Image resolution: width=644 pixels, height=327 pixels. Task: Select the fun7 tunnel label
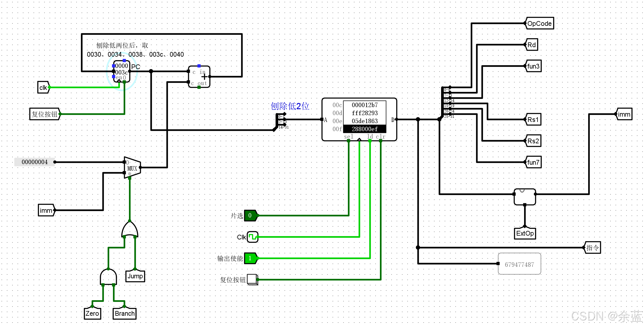(x=533, y=162)
